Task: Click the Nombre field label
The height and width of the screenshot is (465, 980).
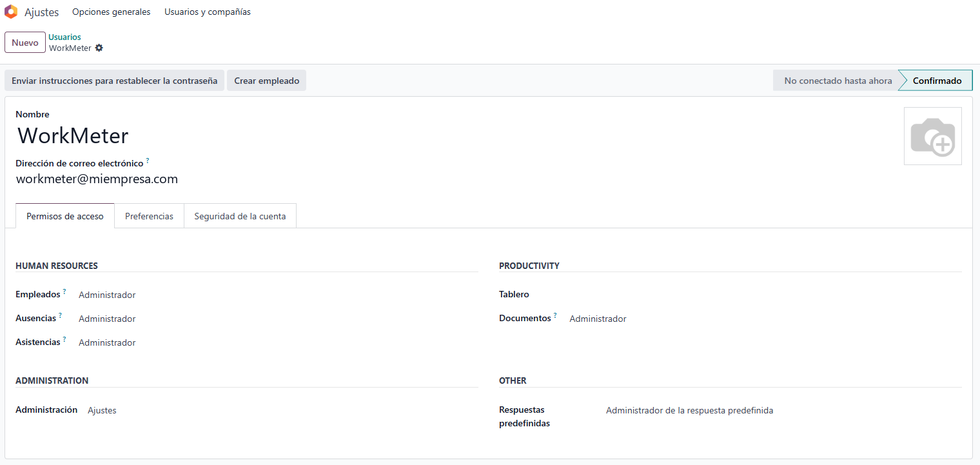Action: pyautogui.click(x=33, y=114)
